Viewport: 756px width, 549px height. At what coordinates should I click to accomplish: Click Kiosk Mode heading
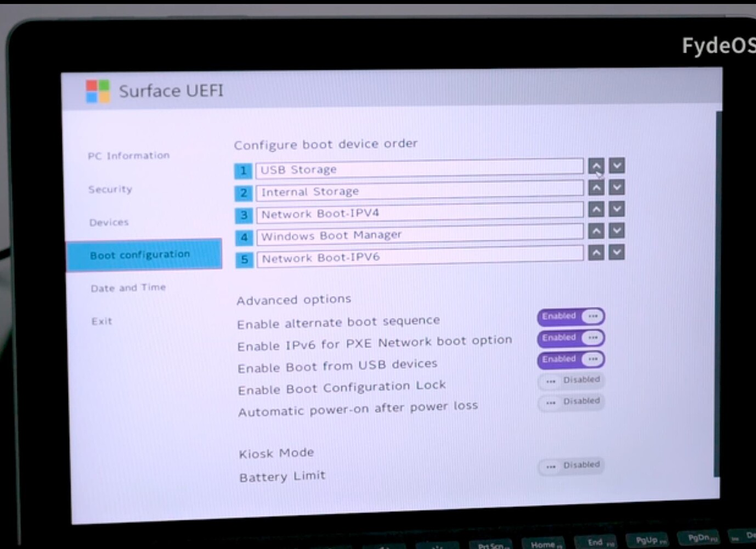click(277, 453)
